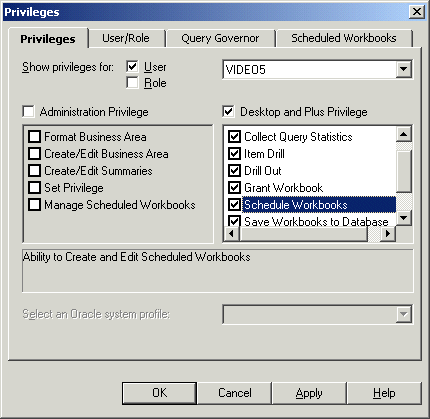Click the horizontal scroll right arrow
The image size is (430, 419).
click(x=388, y=233)
